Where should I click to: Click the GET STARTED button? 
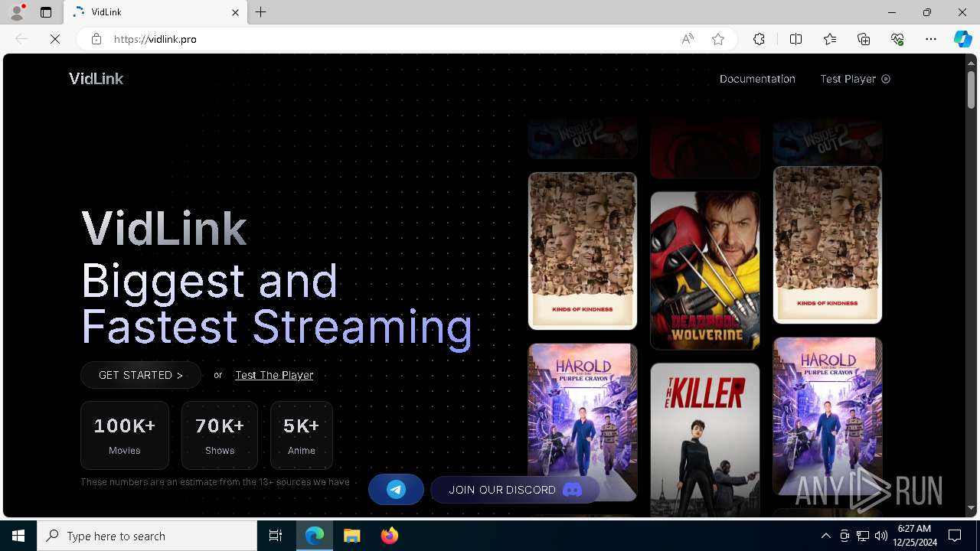tap(141, 375)
